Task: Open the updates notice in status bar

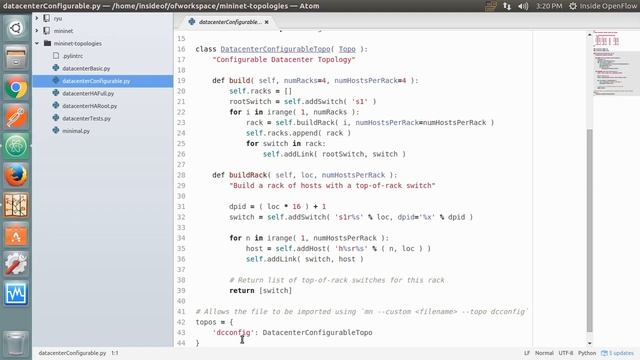Action: coord(618,353)
